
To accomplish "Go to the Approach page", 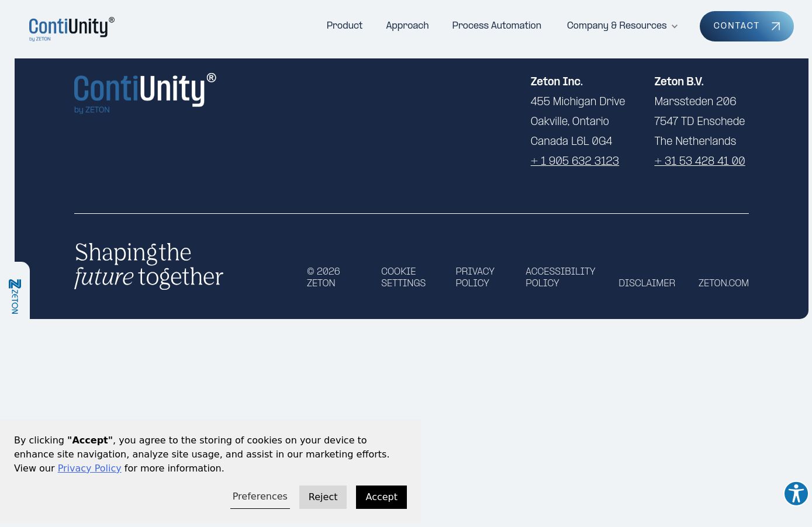I will tap(407, 26).
